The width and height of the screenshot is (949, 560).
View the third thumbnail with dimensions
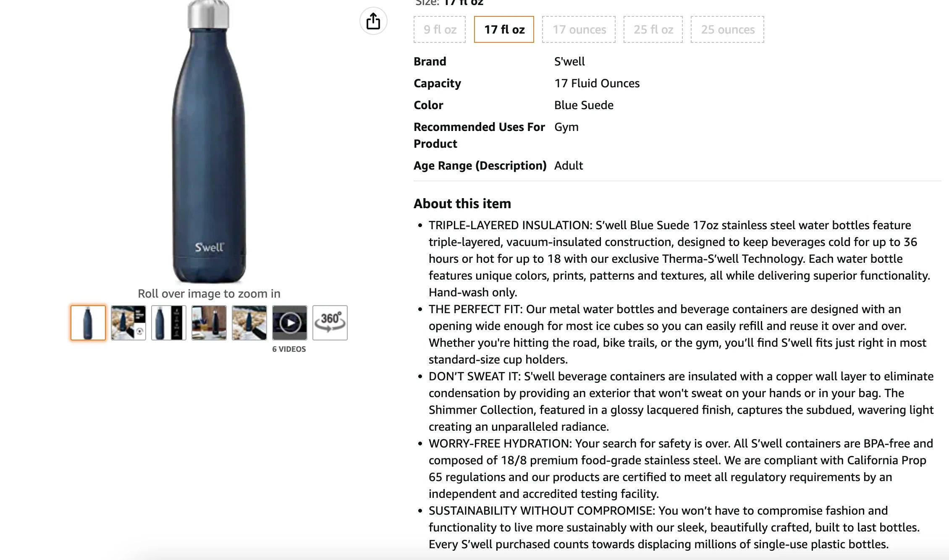click(x=169, y=323)
